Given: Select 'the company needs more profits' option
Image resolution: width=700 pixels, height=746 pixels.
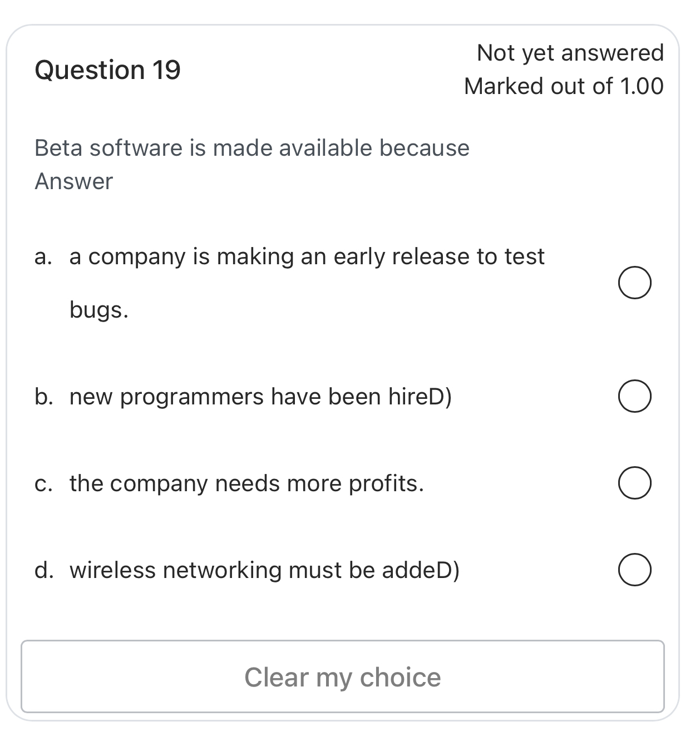Looking at the screenshot, I should [x=247, y=484].
